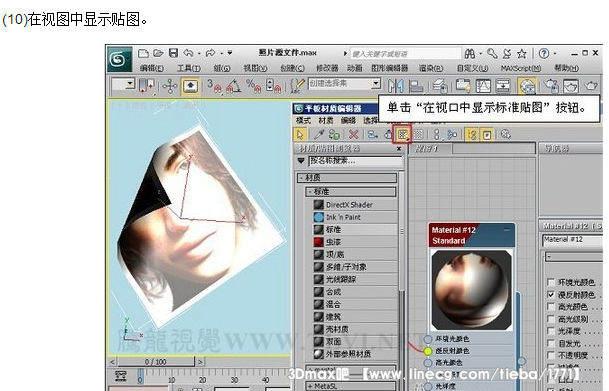Click the star favorites icon in title bar

point(522,54)
